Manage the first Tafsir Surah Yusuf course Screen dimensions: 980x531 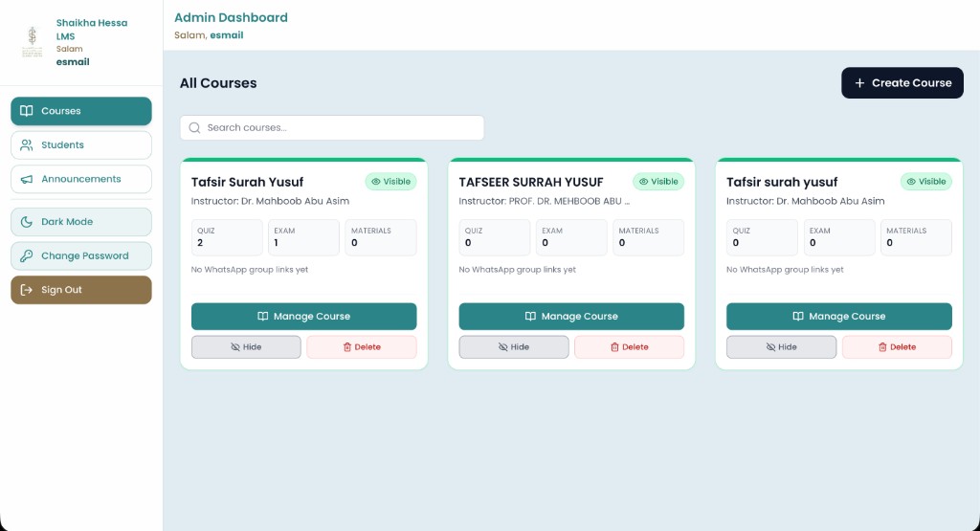303,316
